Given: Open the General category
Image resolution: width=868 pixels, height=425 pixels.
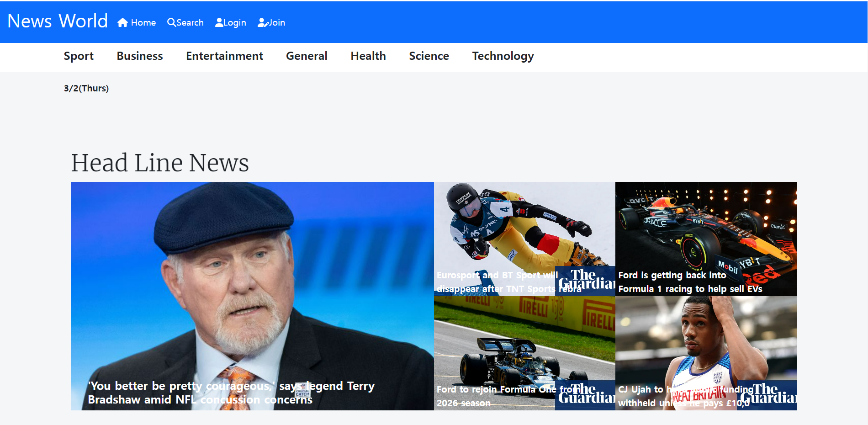Looking at the screenshot, I should point(307,56).
